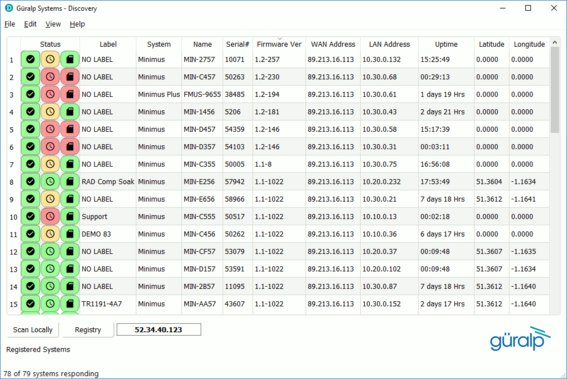This screenshot has height=379, width=567.
Task: Click the red storage icon for MIN-D357
Action: tap(70, 146)
